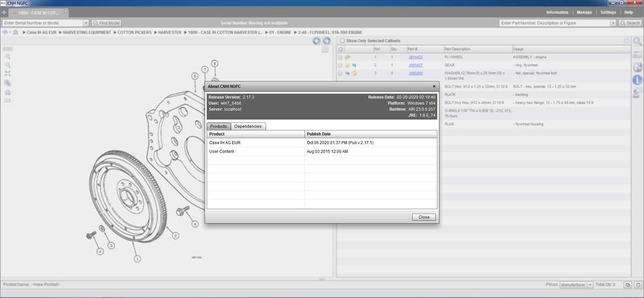Viewport: 644px width, 298px height.
Task: Close the 1800 - CASE IH tab
Action: point(65,12)
